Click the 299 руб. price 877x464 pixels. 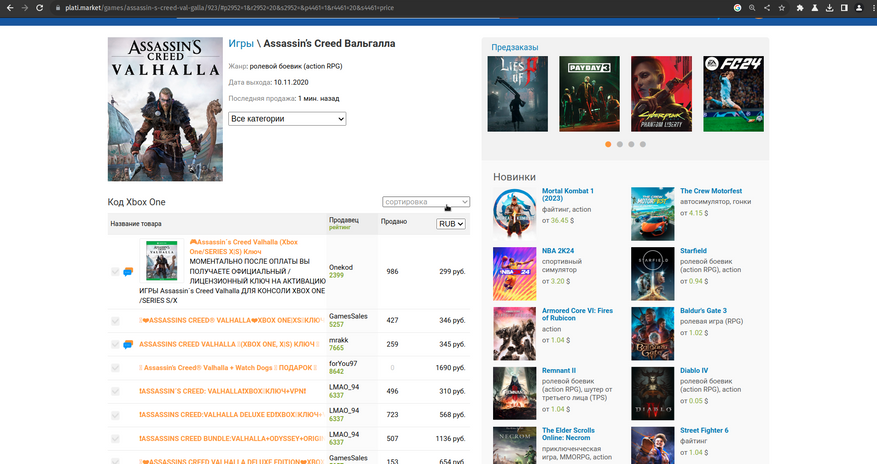coord(452,272)
